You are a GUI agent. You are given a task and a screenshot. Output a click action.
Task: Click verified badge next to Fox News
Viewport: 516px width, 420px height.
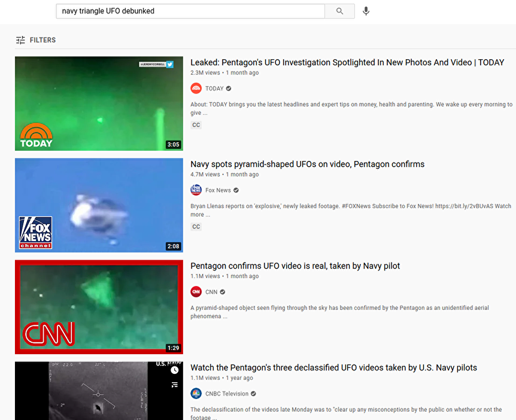click(236, 190)
